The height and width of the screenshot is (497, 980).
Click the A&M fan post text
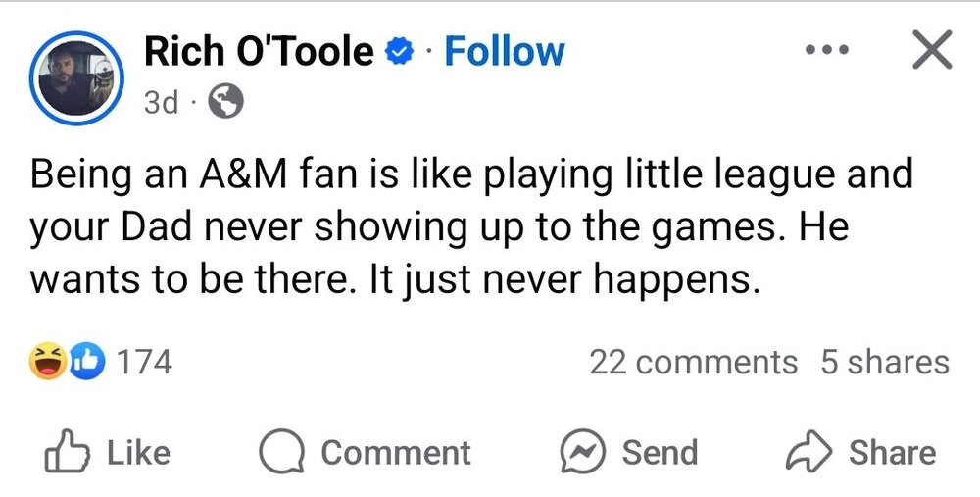[x=470, y=227]
